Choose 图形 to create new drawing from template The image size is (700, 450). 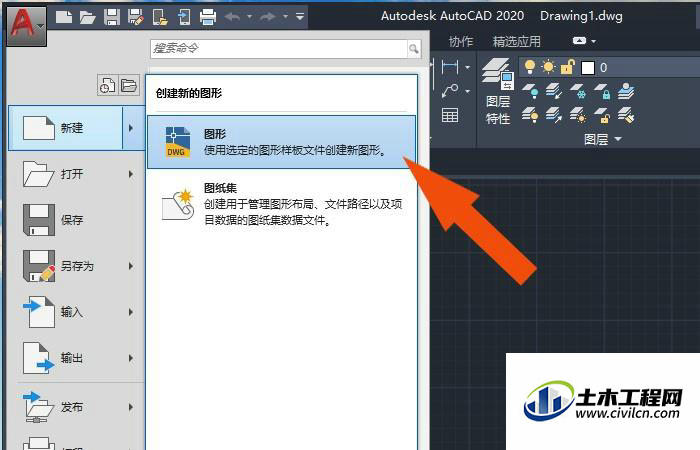point(282,142)
